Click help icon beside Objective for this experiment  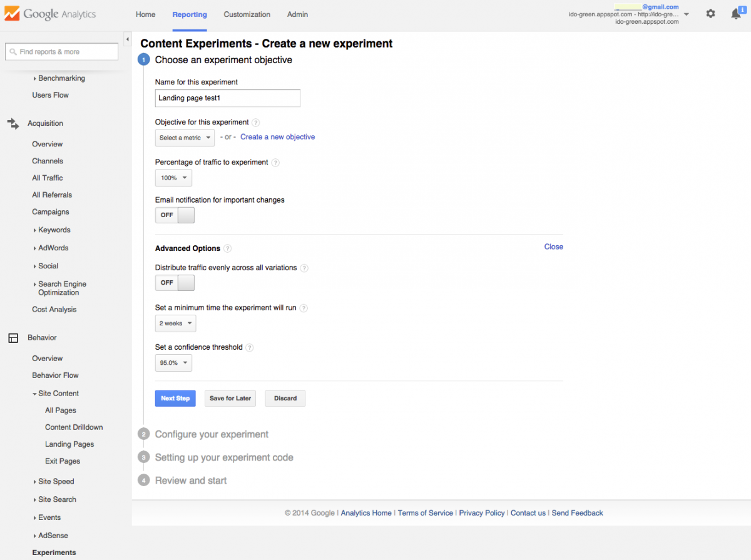[x=255, y=123]
